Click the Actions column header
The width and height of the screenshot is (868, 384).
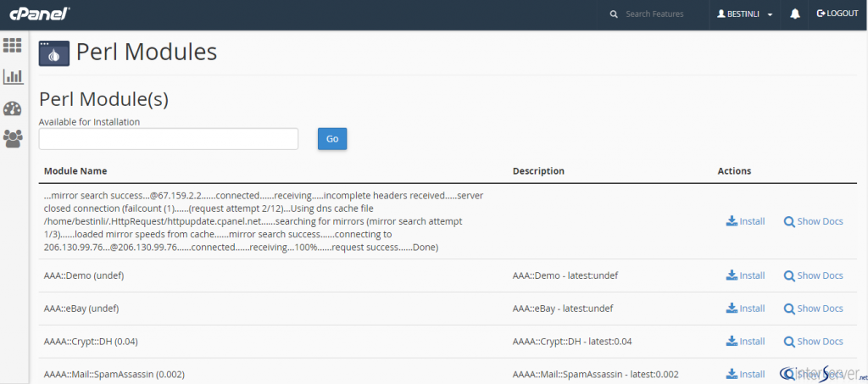click(734, 171)
